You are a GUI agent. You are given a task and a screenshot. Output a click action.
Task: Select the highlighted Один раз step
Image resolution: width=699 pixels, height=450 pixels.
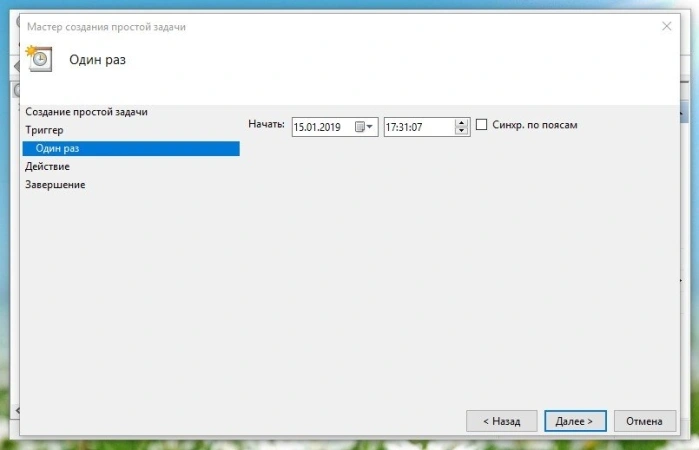(131, 149)
